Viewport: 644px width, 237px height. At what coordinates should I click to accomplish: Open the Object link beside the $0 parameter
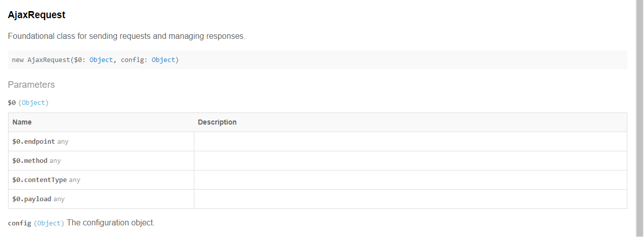coord(33,103)
